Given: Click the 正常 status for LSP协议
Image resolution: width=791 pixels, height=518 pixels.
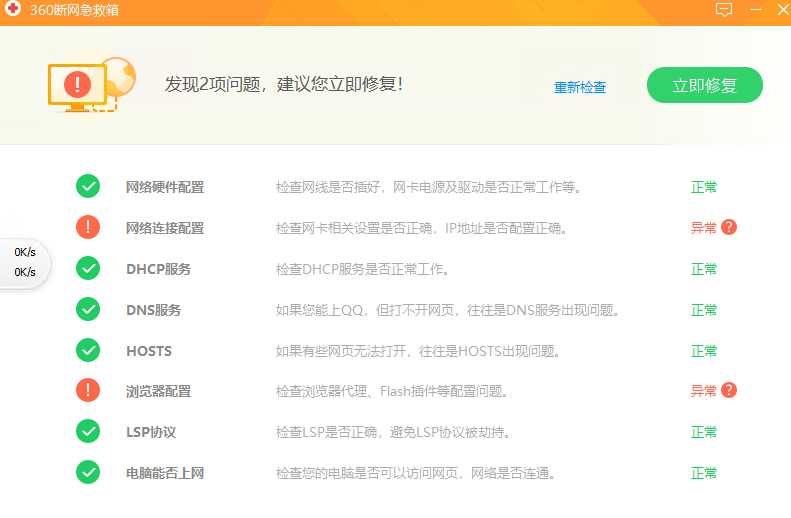Looking at the screenshot, I should [x=704, y=432].
